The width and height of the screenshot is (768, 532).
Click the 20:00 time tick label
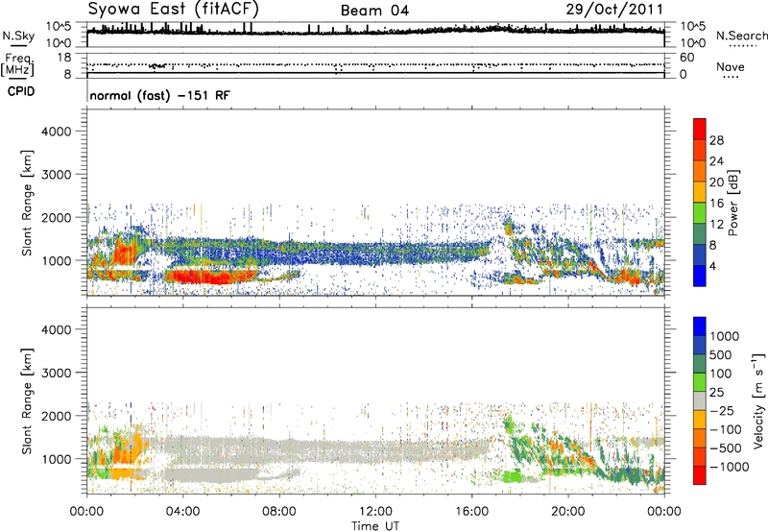point(567,512)
